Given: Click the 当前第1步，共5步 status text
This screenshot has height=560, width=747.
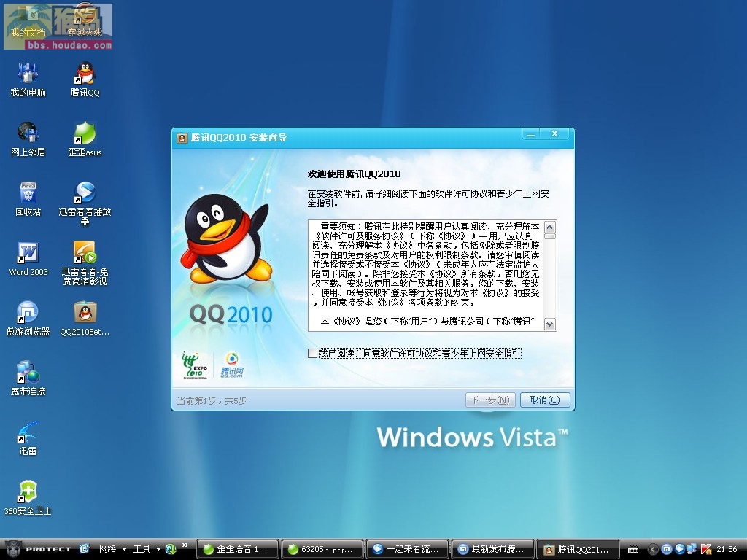Looking at the screenshot, I should [x=212, y=401].
